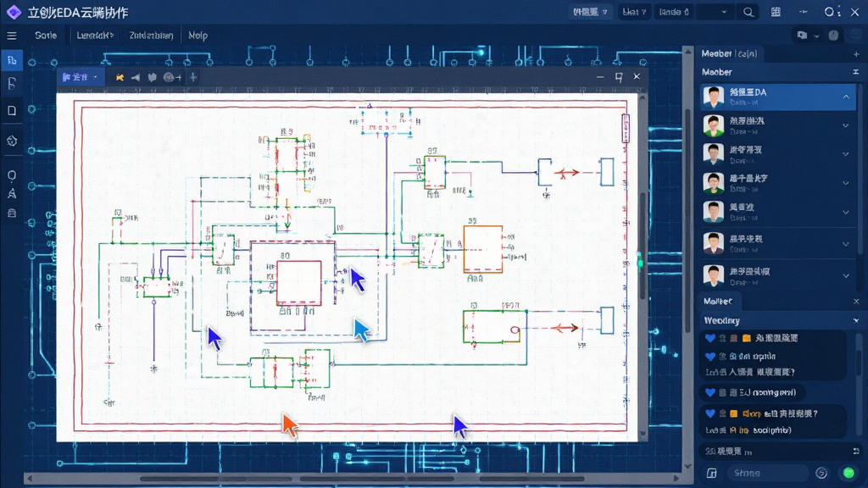Click the plus icon in the schematic toolbar
Screen dimensions: 868x488
pos(193,77)
